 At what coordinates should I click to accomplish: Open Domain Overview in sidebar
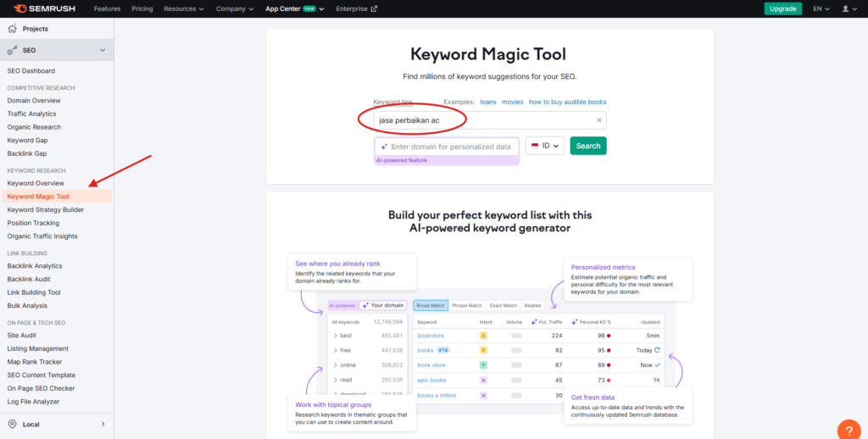pos(34,101)
